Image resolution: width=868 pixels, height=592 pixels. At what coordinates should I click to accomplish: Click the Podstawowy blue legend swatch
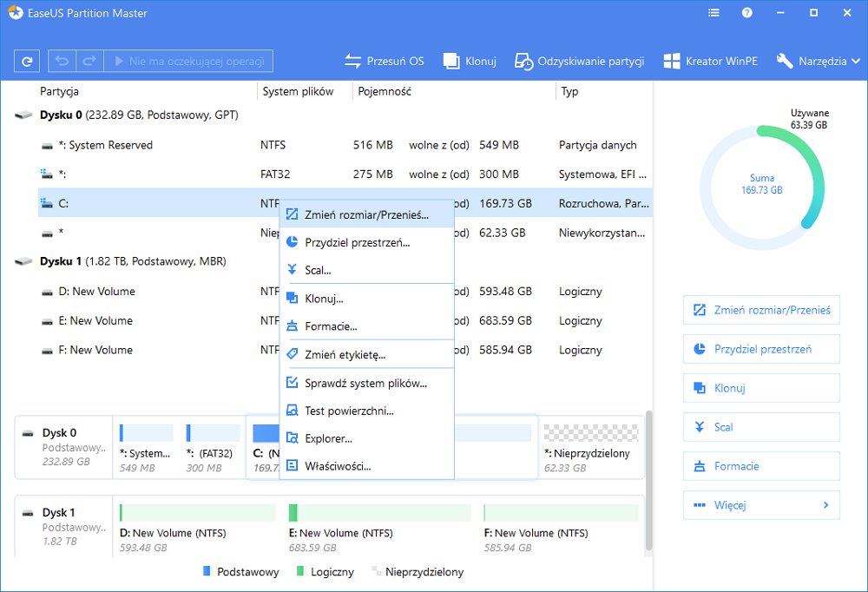click(x=207, y=571)
